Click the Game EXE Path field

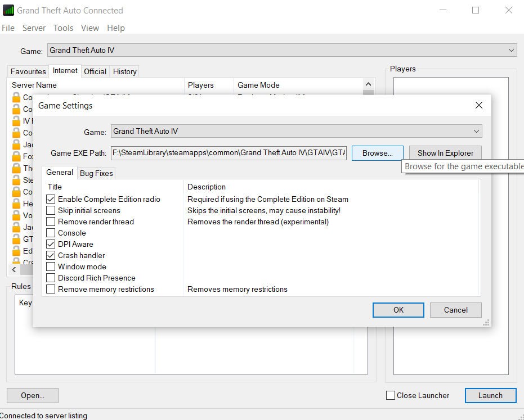229,153
